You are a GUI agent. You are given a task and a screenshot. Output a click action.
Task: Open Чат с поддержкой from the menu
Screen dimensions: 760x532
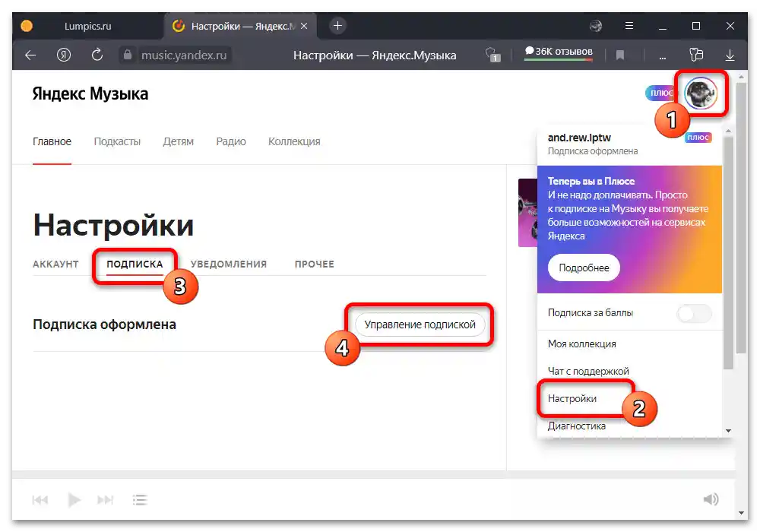(x=588, y=371)
